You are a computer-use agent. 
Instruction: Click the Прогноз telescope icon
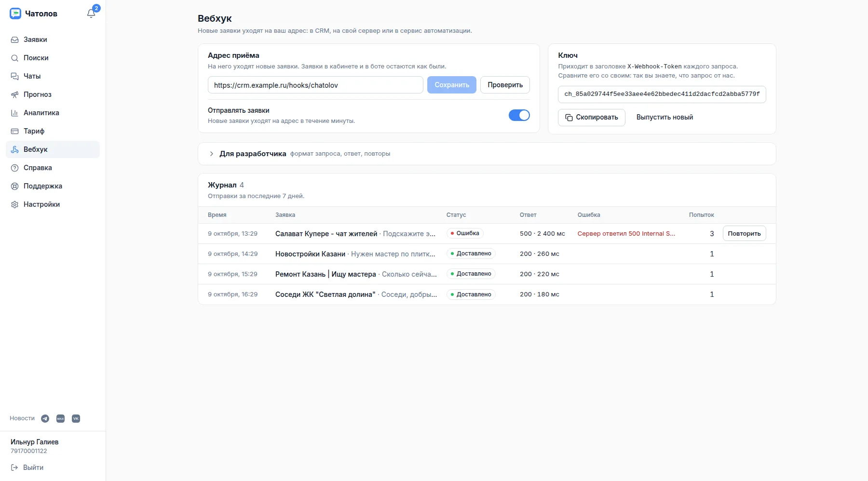tap(14, 94)
